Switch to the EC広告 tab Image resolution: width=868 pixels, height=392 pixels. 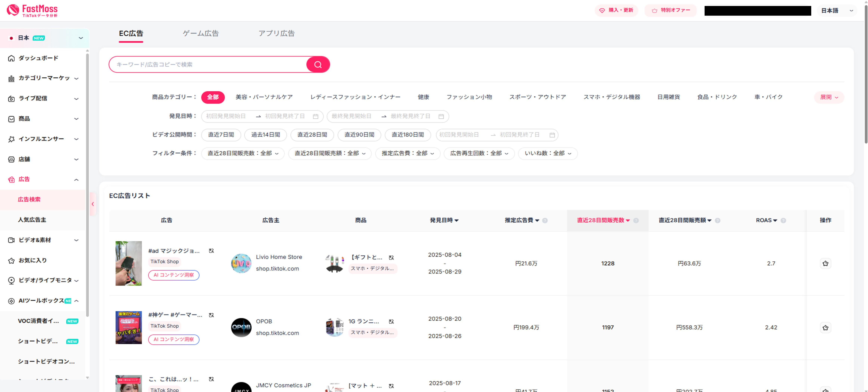tap(131, 33)
